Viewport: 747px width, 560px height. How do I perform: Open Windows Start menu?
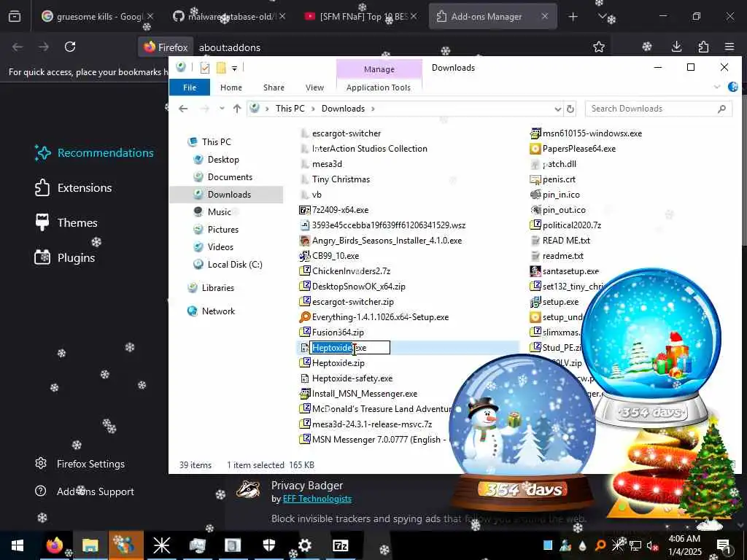18,545
